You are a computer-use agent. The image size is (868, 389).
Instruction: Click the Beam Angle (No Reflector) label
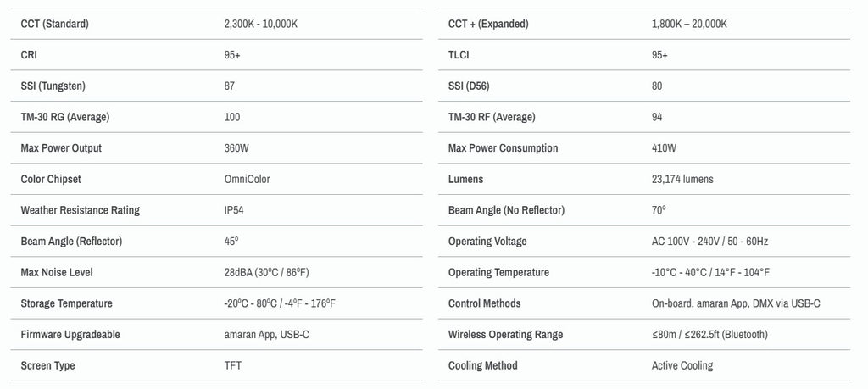[x=506, y=210]
